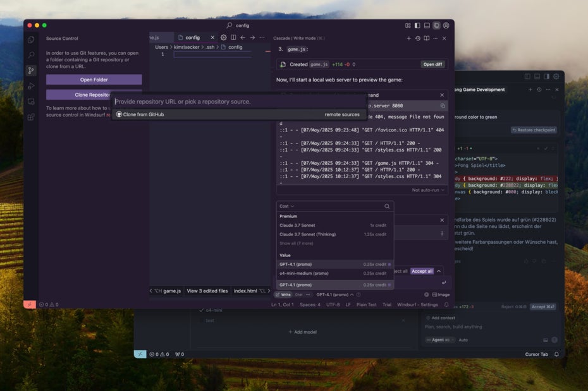Viewport: 588px width, 391px height.
Task: Click the customize layout icon in the title bar
Action: (408, 25)
